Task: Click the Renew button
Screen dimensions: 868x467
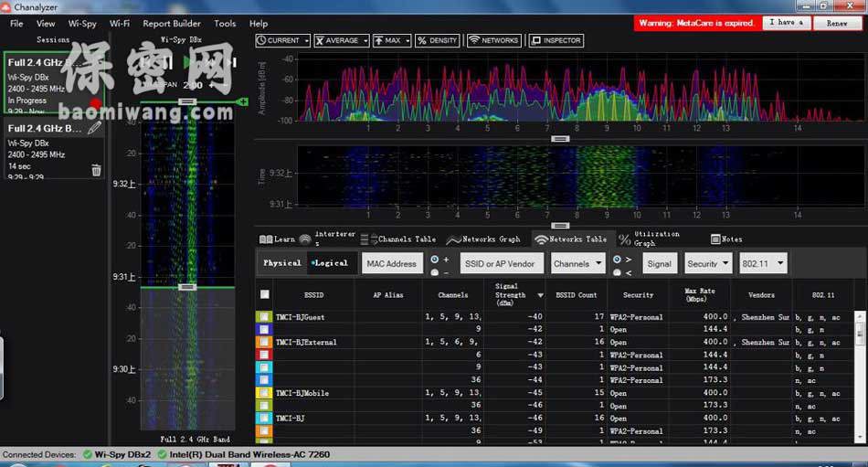Action: [837, 23]
